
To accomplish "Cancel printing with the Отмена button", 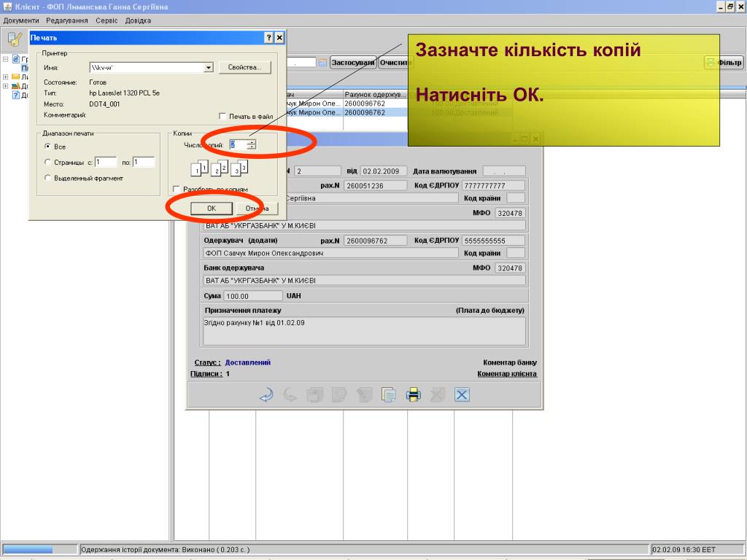I will pos(258,208).
